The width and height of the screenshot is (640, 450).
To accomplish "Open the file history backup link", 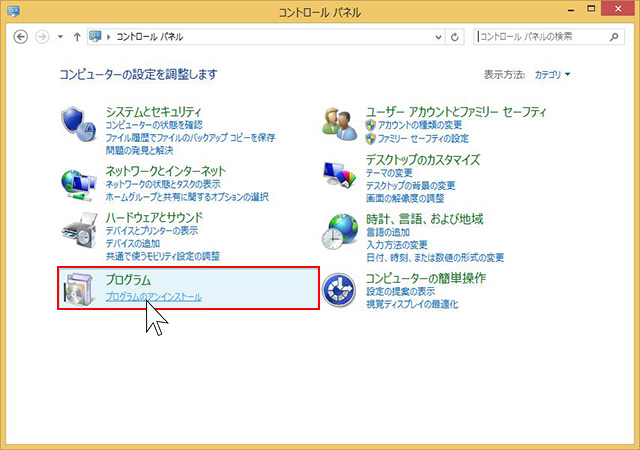I will coord(190,138).
